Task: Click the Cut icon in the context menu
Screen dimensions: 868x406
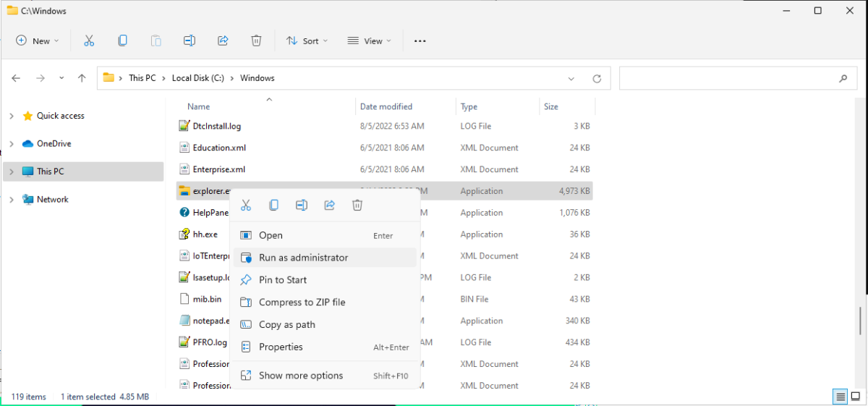Action: click(246, 206)
